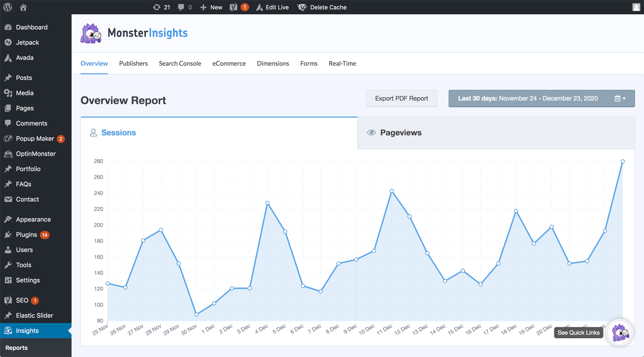The image size is (644, 357).
Task: Click the Plugins plug icon
Action: point(8,235)
